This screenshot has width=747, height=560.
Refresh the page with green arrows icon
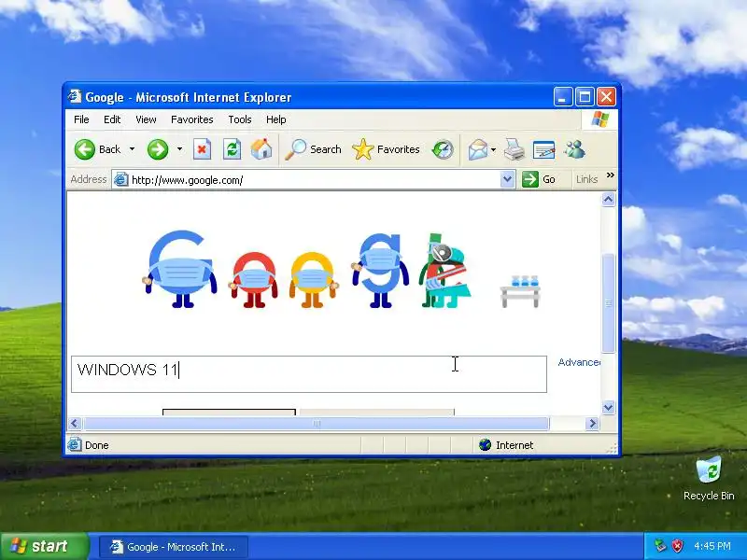coord(232,149)
